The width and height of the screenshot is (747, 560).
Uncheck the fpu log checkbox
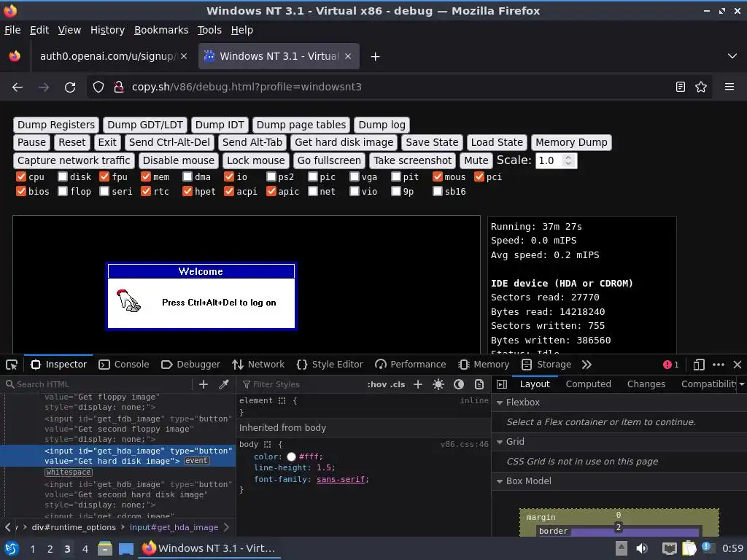point(104,177)
